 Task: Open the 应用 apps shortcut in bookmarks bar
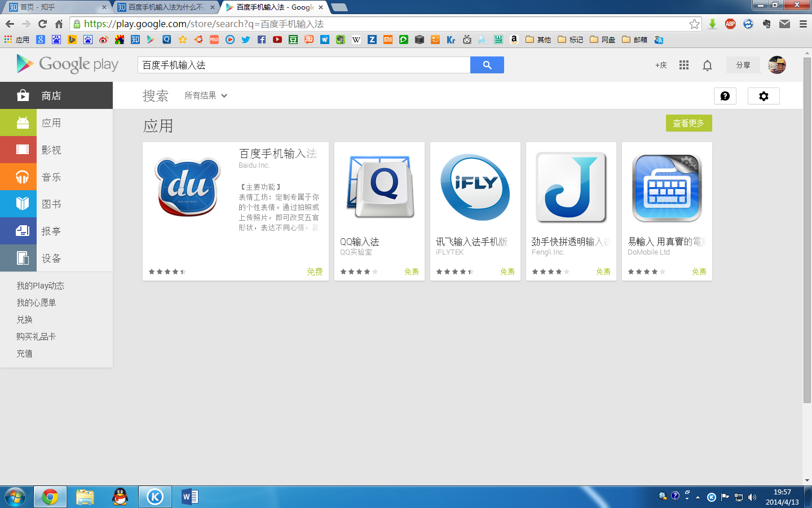point(17,40)
